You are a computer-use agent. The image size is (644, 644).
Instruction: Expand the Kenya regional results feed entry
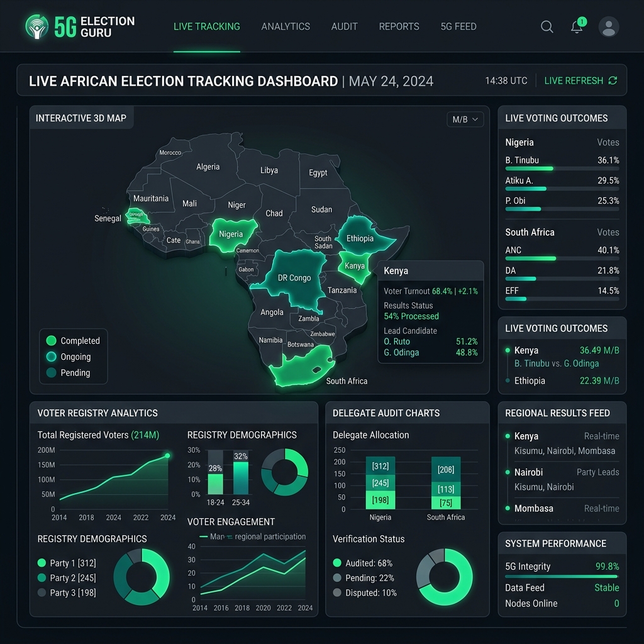pos(562,443)
